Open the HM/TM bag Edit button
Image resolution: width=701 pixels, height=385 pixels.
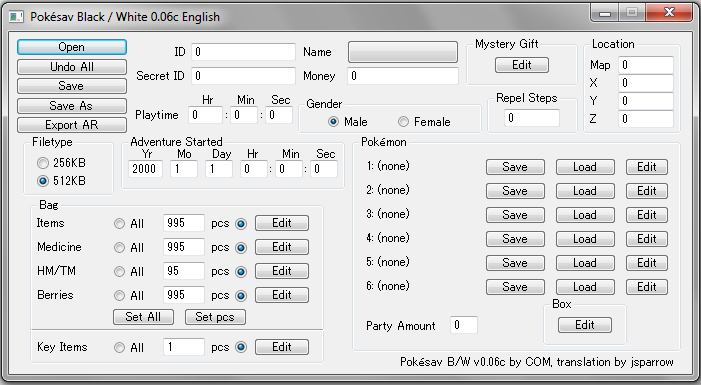click(282, 271)
